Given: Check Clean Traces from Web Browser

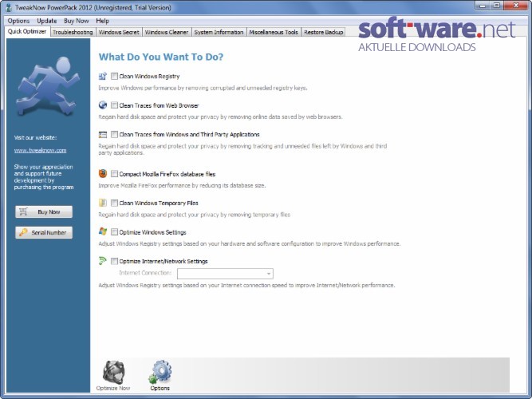Looking at the screenshot, I should pyautogui.click(x=115, y=105).
